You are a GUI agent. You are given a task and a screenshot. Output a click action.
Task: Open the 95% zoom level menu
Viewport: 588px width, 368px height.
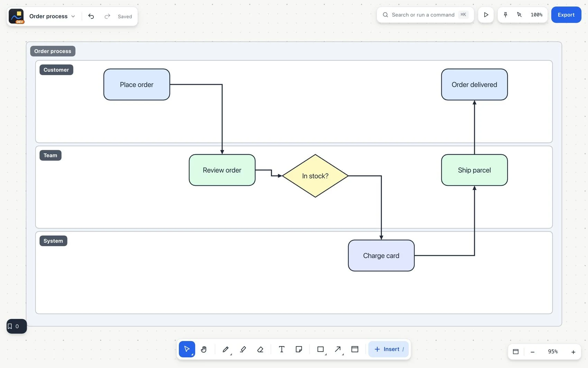coord(553,351)
